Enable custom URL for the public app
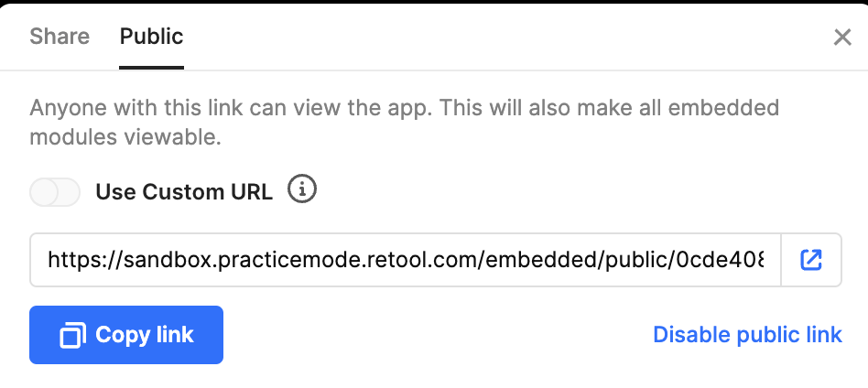The width and height of the screenshot is (868, 388). point(55,192)
